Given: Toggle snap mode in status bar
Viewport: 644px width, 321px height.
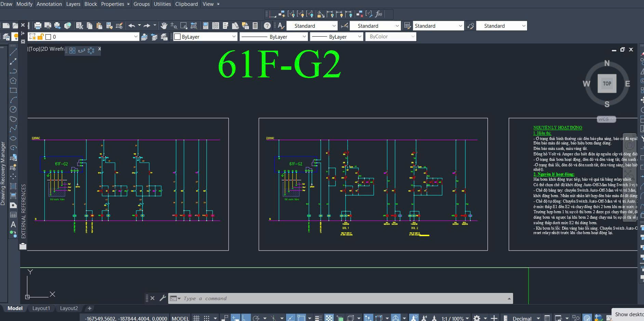Looking at the screenshot, I should point(206,318).
